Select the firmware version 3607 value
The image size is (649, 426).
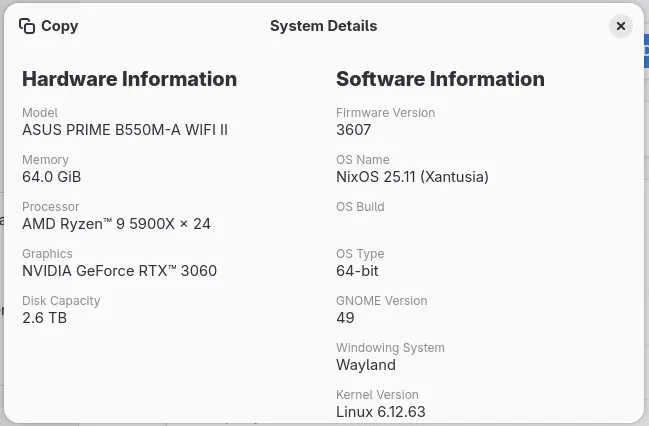(354, 130)
